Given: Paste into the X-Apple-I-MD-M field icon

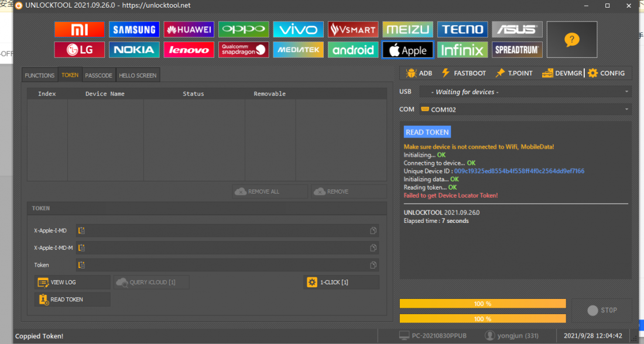Looking at the screenshot, I should 81,247.
